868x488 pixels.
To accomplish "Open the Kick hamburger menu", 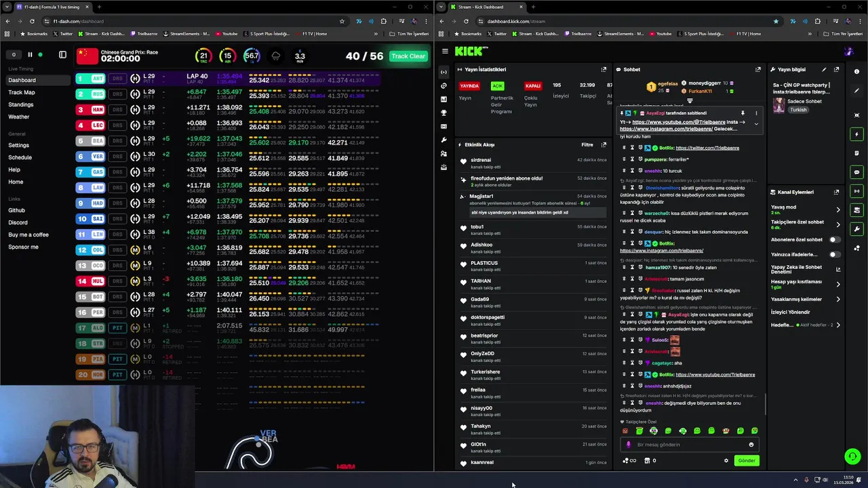I will pos(445,51).
